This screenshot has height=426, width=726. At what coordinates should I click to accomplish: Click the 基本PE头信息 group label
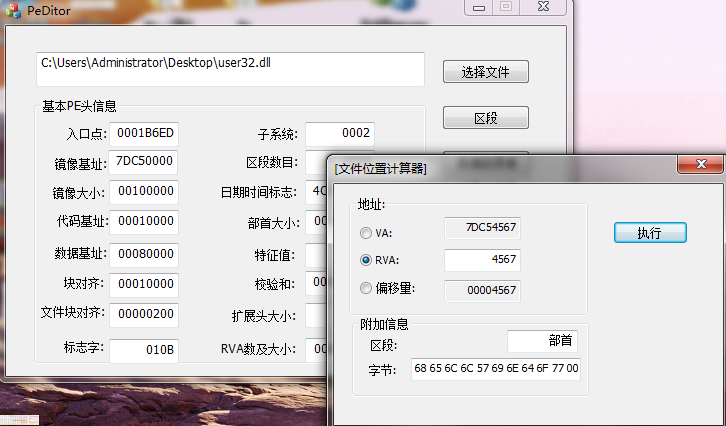[x=79, y=106]
